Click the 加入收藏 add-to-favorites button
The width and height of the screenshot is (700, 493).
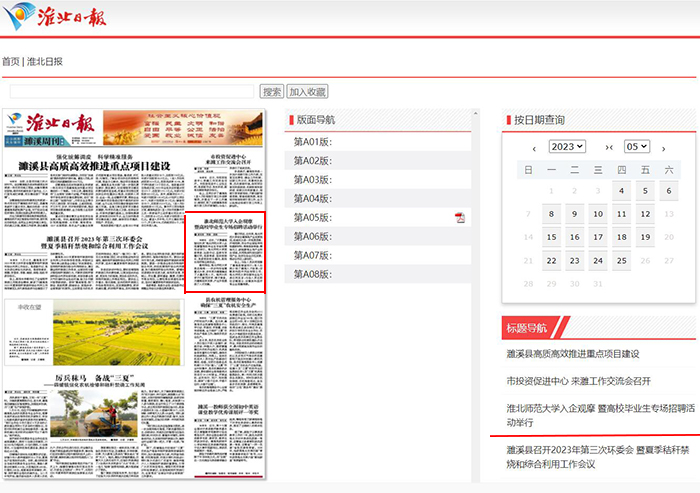click(307, 91)
